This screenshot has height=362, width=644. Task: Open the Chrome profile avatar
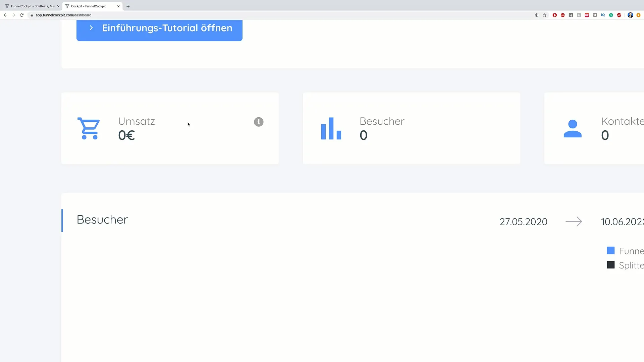[630, 15]
